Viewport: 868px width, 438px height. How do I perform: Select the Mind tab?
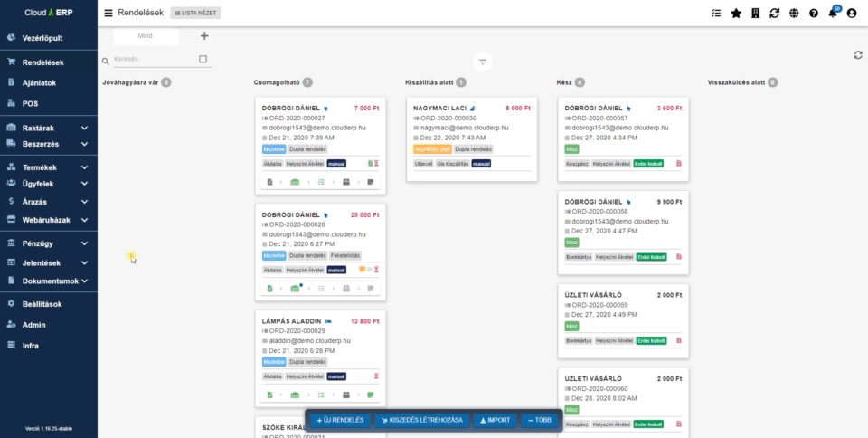click(145, 36)
